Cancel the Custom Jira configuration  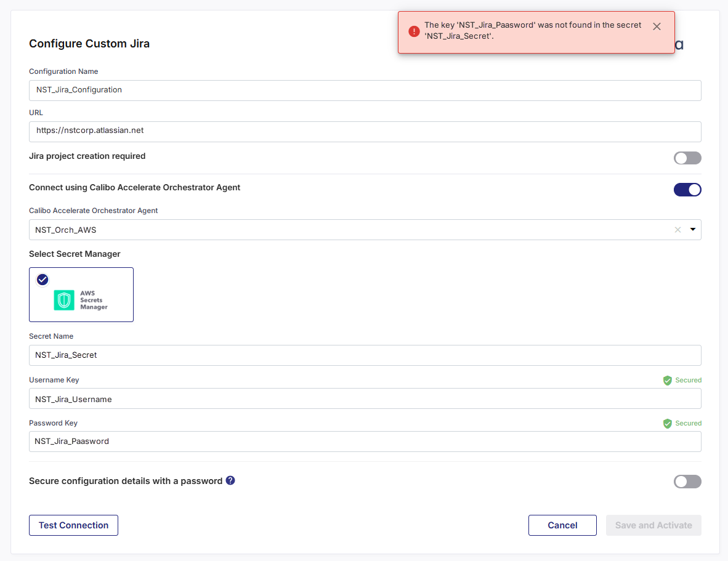(562, 525)
